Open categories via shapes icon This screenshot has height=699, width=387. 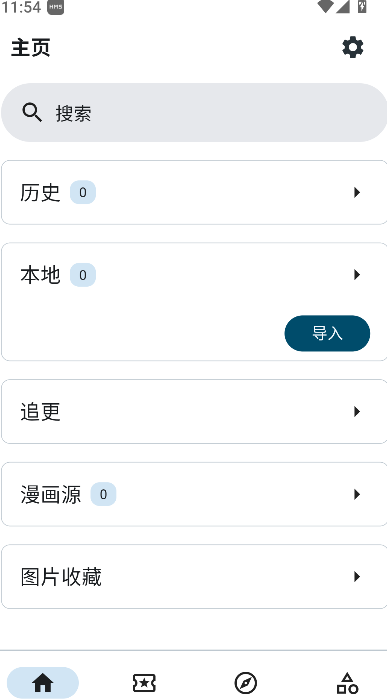tap(347, 683)
